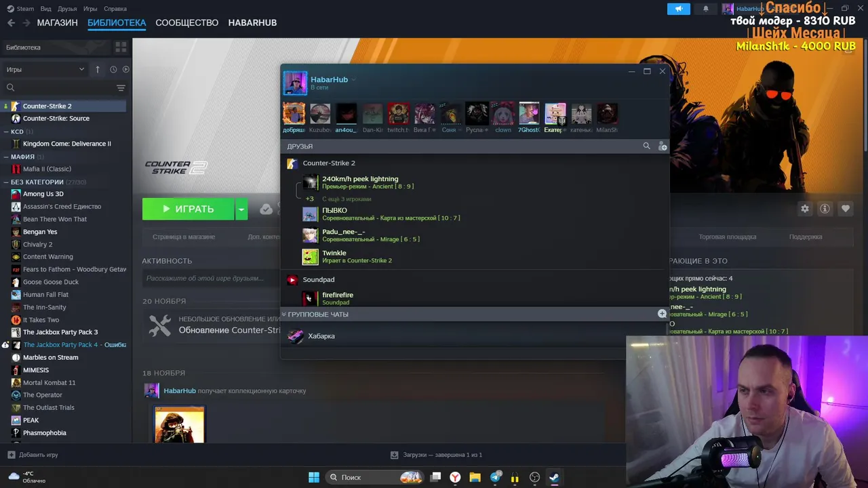Click the library grid view icon
Screen dimensions: 868x488
(x=121, y=47)
